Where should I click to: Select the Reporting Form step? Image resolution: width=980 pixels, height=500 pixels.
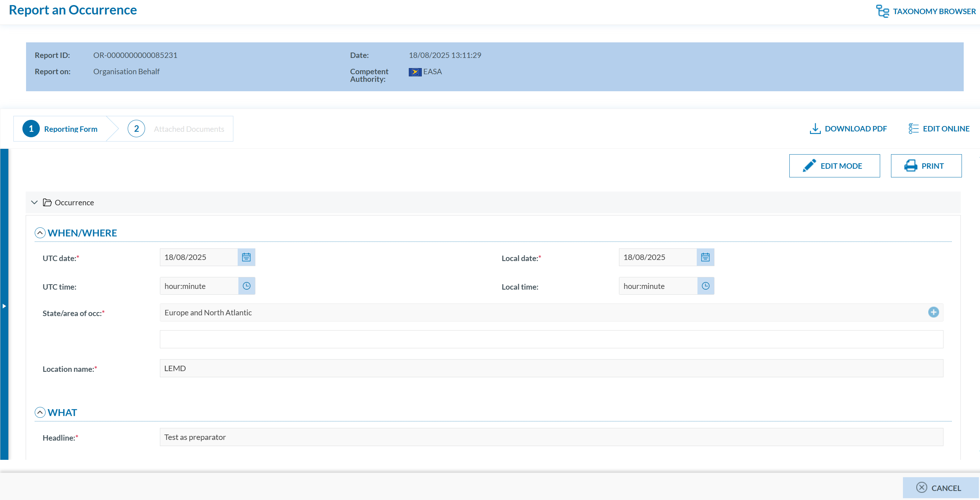[61, 129]
